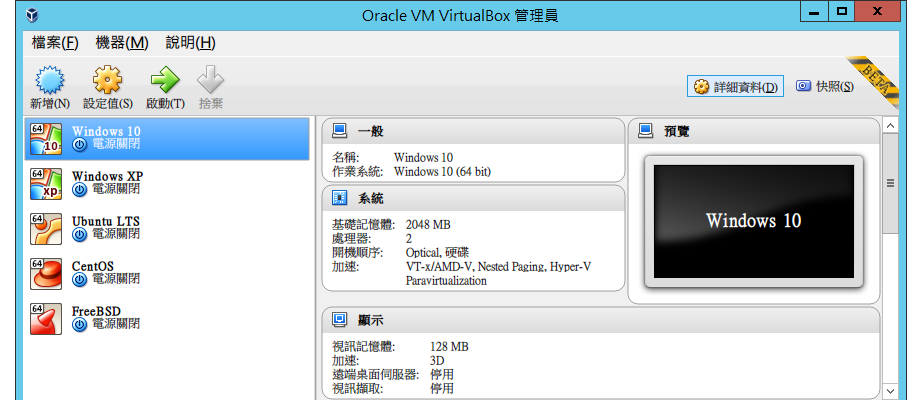Image resolution: width=920 pixels, height=400 pixels.
Task: Click the monitor icon of the 預覽 section
Action: [x=645, y=131]
